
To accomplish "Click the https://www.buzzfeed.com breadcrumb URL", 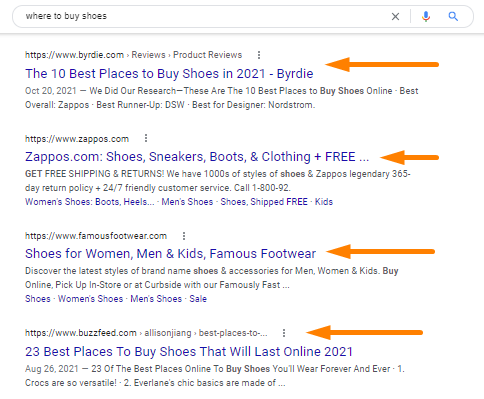I will pos(146,333).
